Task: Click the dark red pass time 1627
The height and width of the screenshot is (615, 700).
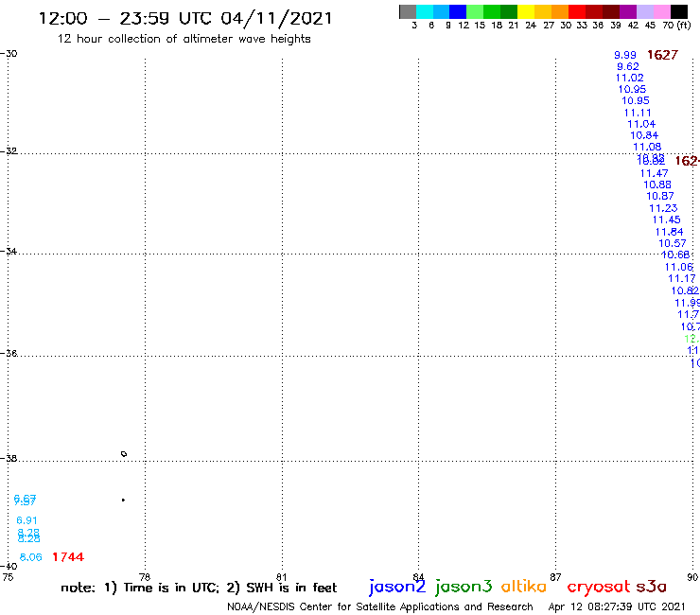Action: coord(662,55)
